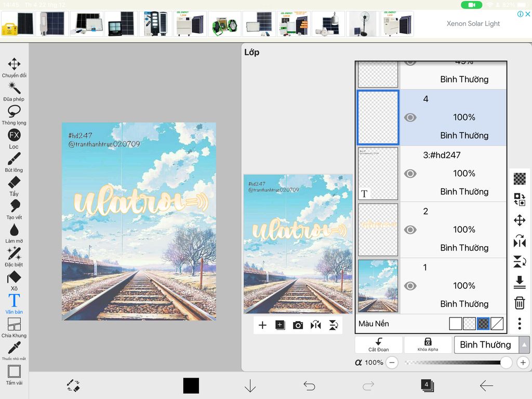Image resolution: width=532 pixels, height=399 pixels.
Task: Select the Văn bản text tool
Action: point(14,304)
